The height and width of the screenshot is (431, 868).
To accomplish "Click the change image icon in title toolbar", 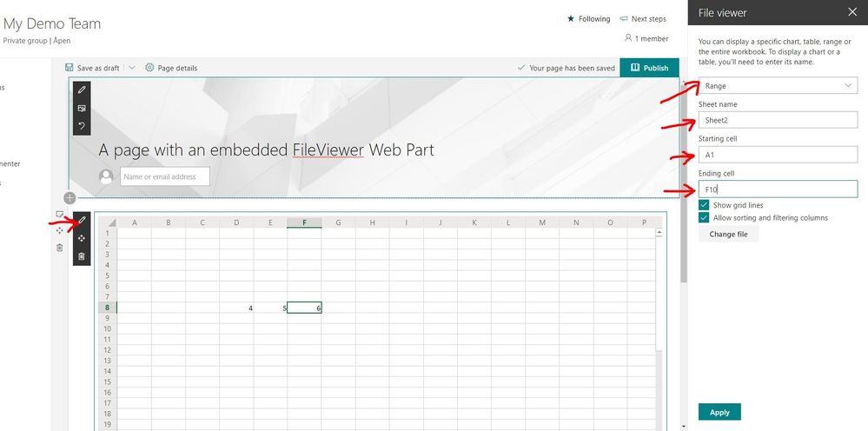I will (82, 108).
